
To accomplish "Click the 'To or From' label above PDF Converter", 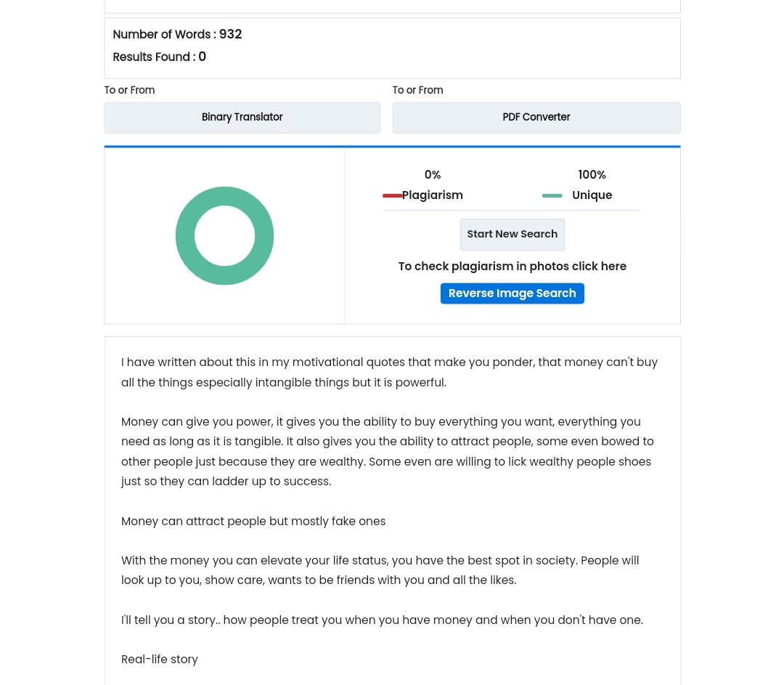I will coord(417,90).
